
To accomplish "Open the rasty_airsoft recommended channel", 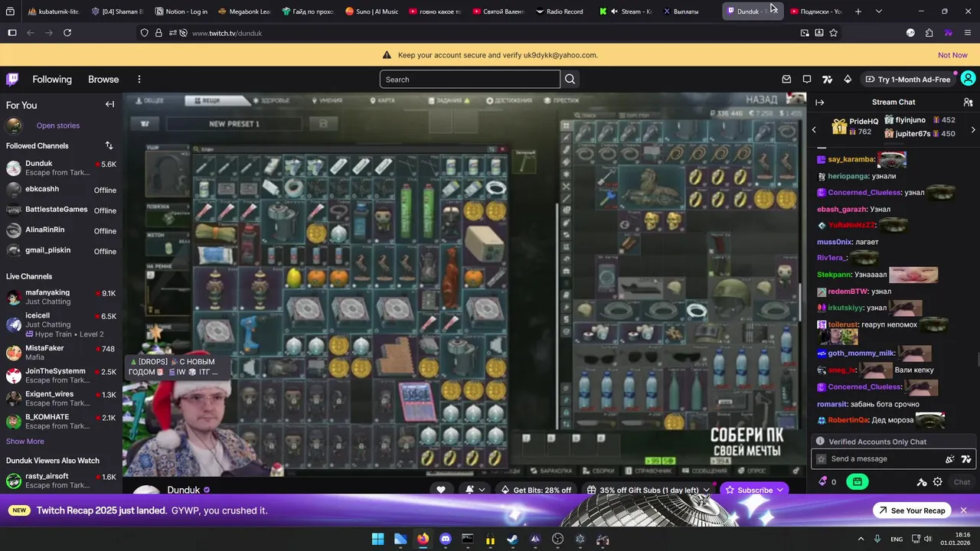I will point(61,481).
